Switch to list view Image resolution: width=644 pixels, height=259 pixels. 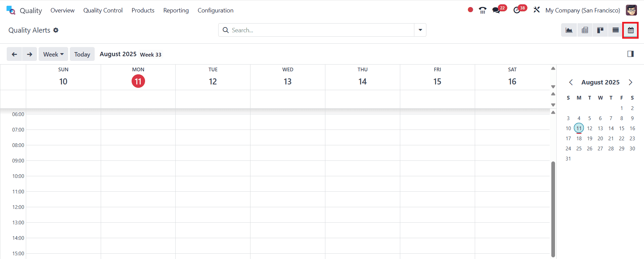point(615,30)
